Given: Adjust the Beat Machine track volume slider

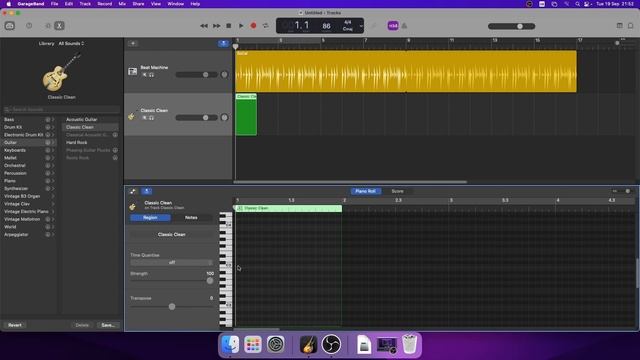Looking at the screenshot, I should [196, 75].
